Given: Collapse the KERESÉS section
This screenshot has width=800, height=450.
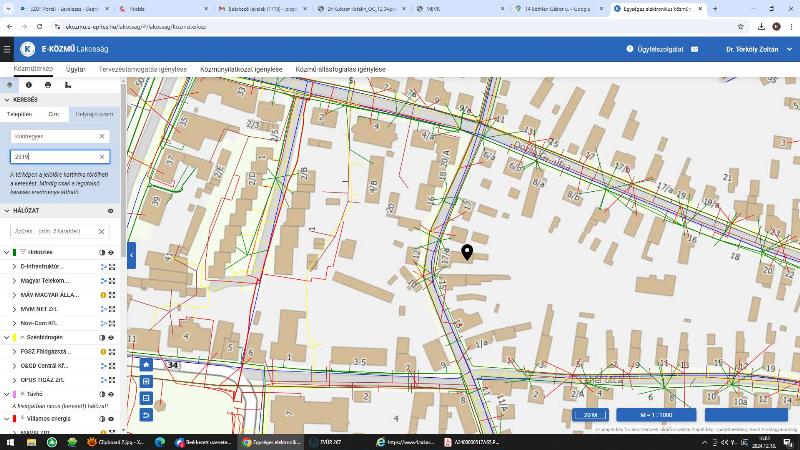Looking at the screenshot, I should [7, 99].
